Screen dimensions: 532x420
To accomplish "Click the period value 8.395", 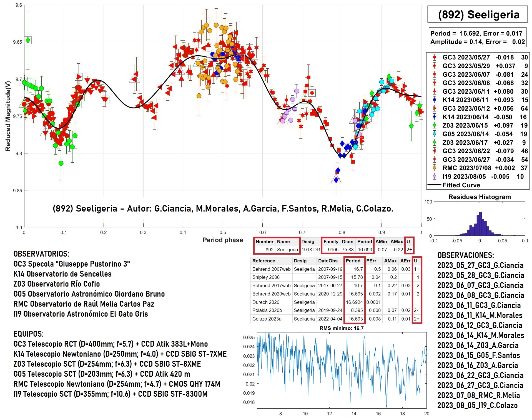I will (x=357, y=310).
